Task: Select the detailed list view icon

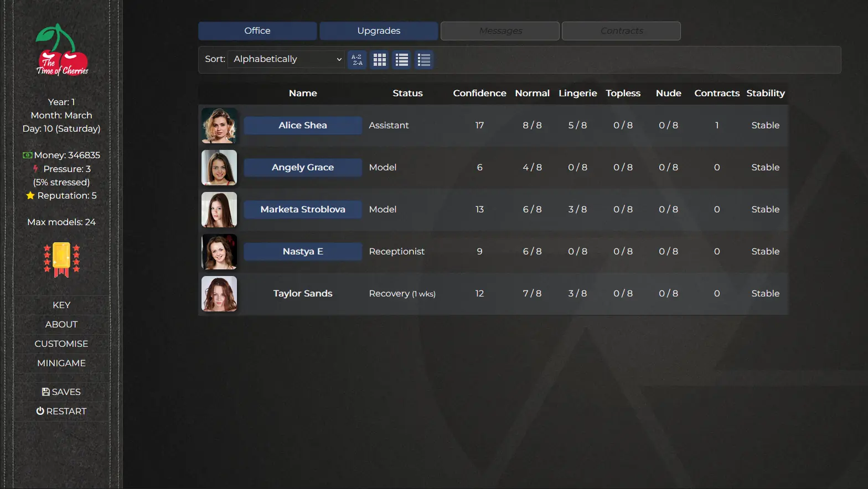Action: 424,60
